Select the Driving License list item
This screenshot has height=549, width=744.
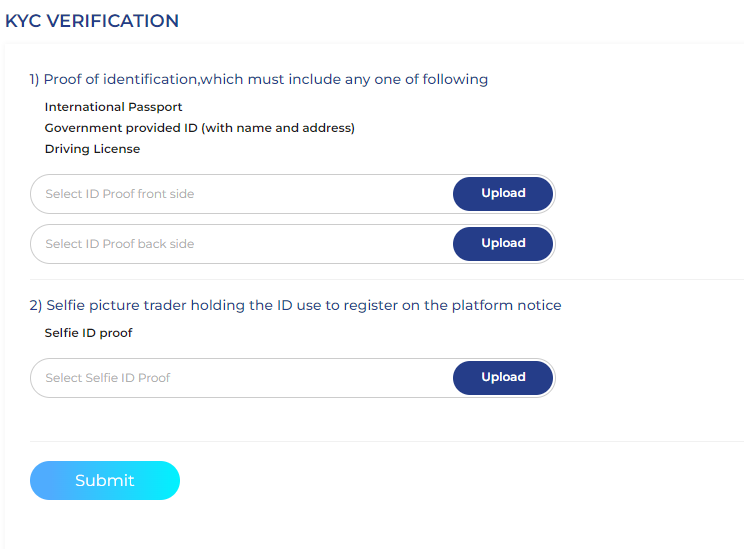pyautogui.click(x=93, y=149)
